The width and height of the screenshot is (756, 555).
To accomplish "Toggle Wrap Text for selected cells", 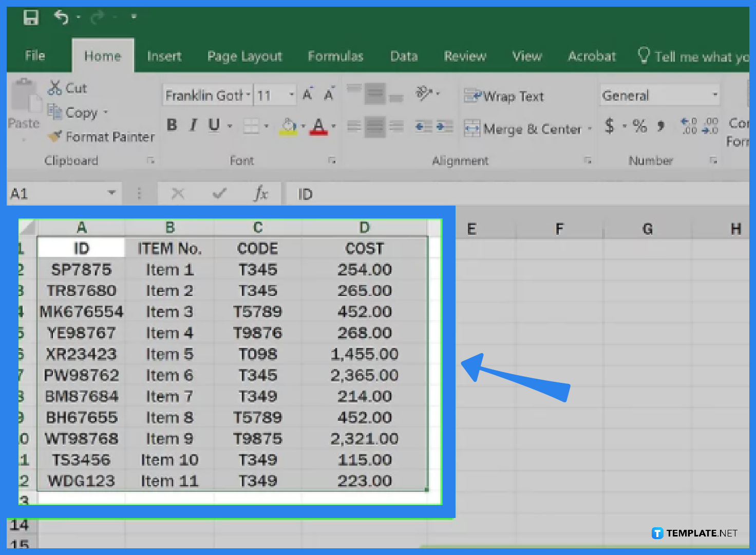I will pos(504,96).
